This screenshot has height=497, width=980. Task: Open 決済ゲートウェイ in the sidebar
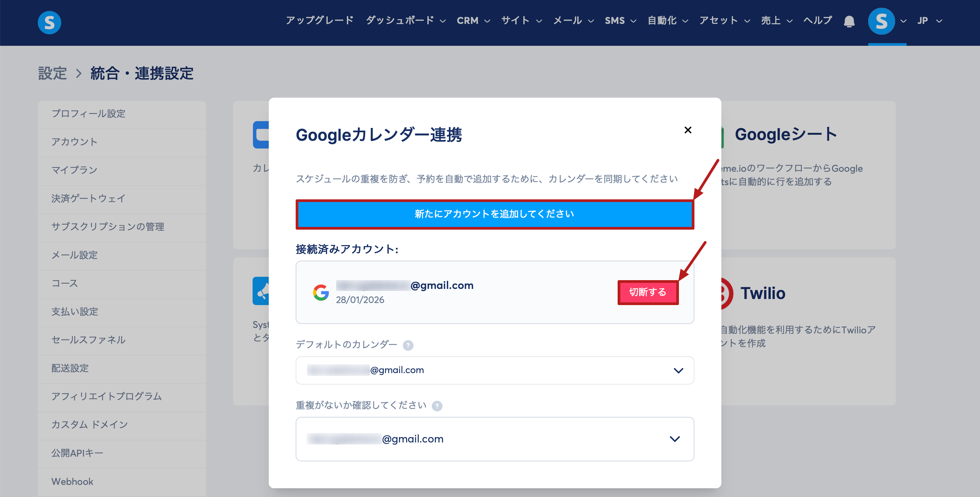(x=88, y=198)
